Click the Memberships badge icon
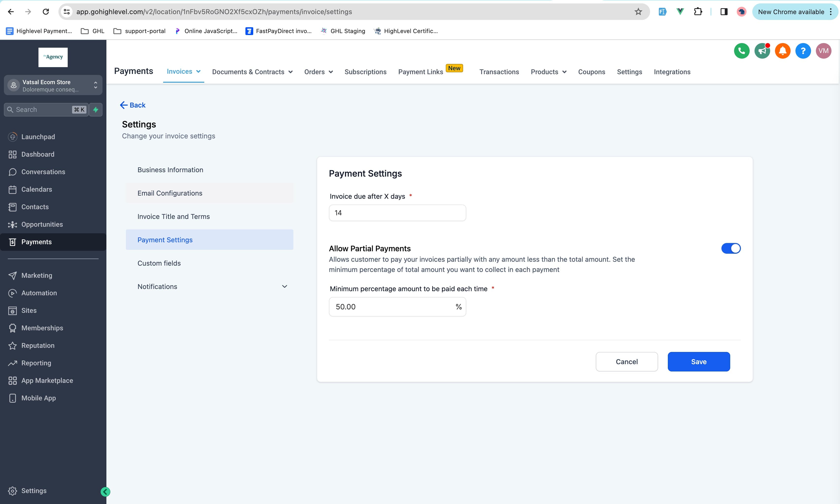This screenshot has height=504, width=840. (x=13, y=328)
